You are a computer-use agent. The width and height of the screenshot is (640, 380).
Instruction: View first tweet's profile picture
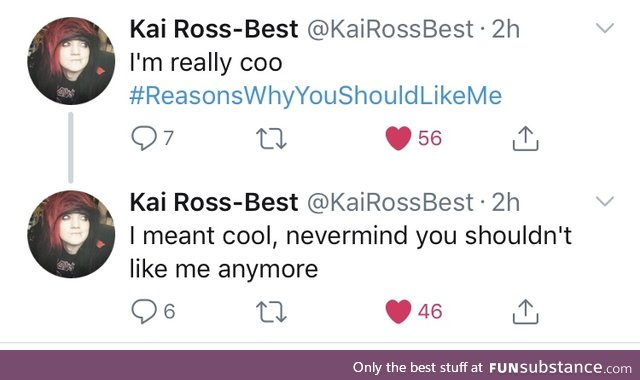tap(71, 61)
